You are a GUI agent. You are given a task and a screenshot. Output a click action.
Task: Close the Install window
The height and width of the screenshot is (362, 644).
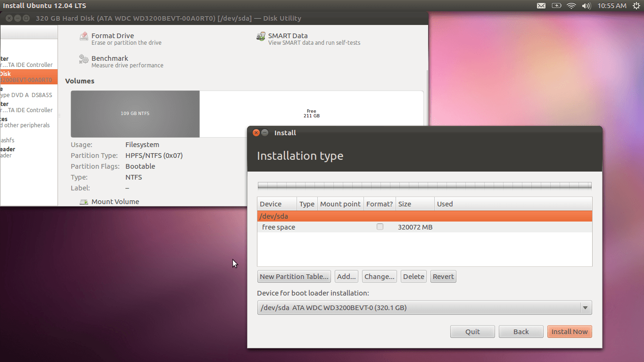[256, 133]
